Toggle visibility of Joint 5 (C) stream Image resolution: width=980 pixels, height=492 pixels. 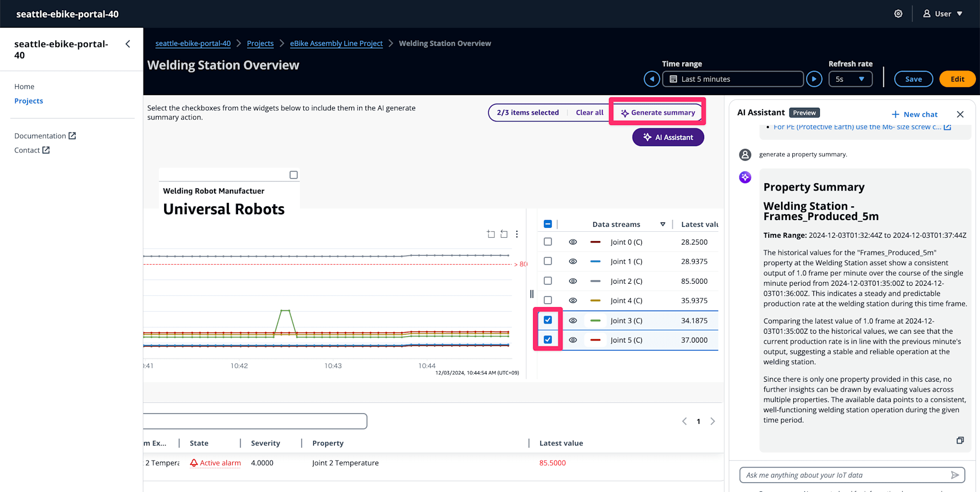573,340
